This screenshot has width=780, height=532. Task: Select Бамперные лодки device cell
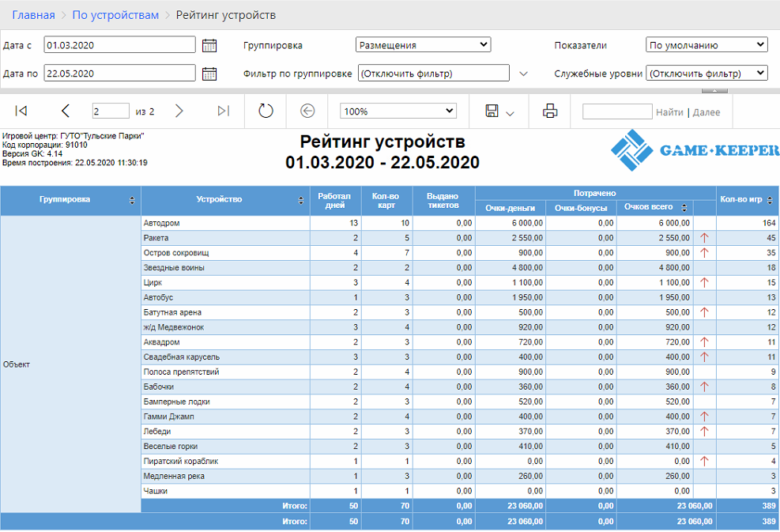(226, 402)
